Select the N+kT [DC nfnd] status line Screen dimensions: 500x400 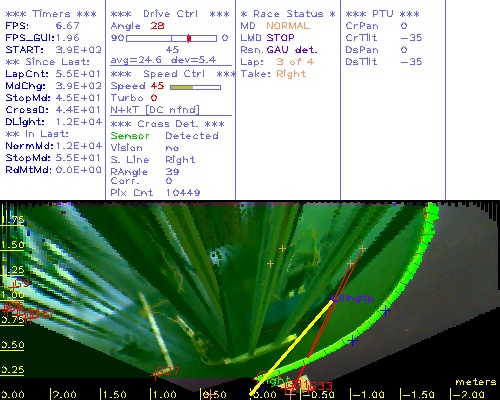(x=155, y=110)
